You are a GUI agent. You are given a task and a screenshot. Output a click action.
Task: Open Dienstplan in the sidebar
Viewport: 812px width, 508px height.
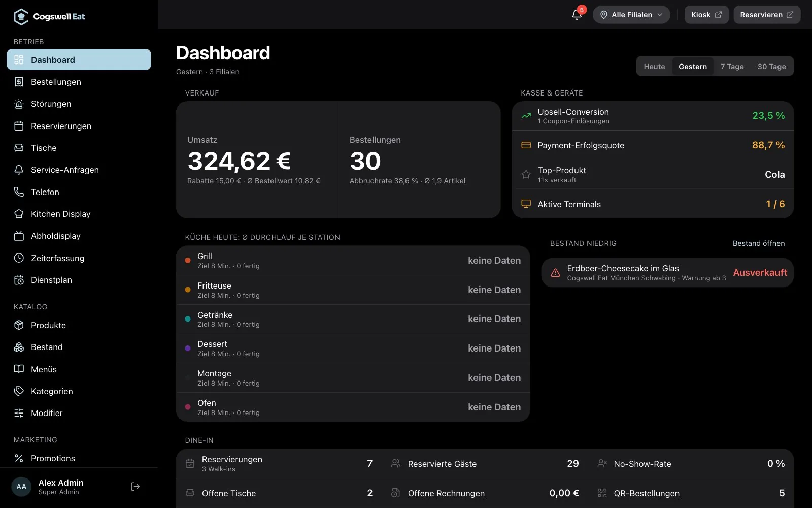point(79,280)
